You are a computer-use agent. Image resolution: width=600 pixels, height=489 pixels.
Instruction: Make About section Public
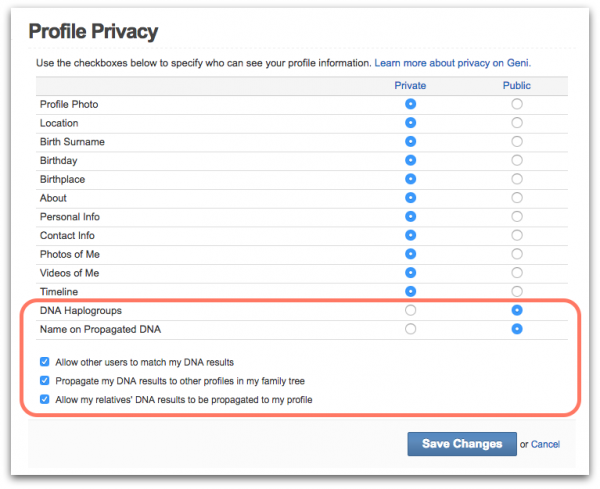(517, 198)
